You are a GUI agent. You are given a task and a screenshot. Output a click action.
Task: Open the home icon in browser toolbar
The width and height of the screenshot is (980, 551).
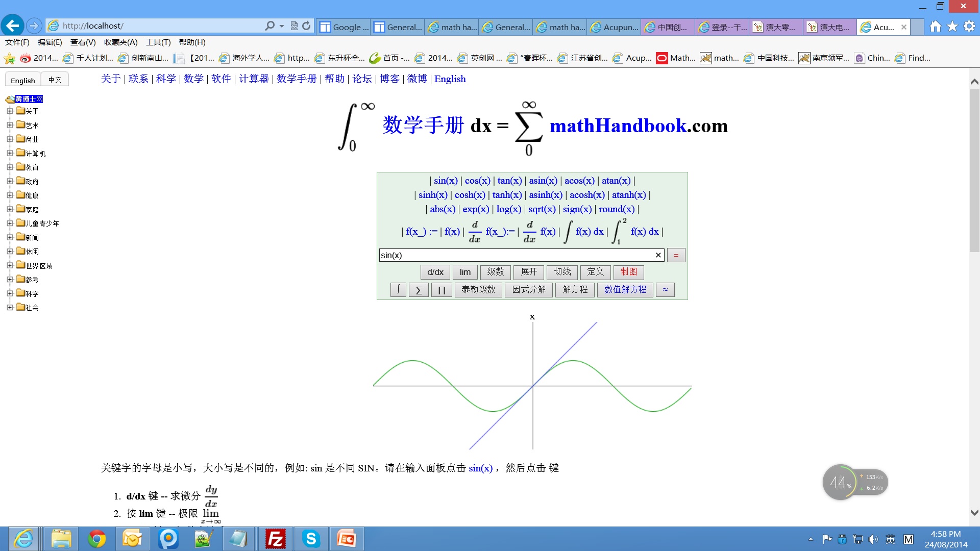coord(935,27)
